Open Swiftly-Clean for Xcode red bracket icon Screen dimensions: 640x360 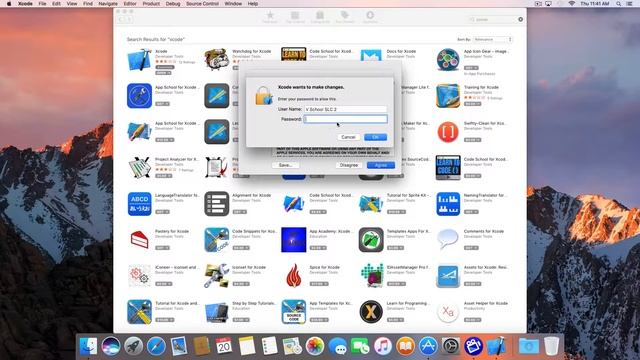(x=448, y=132)
